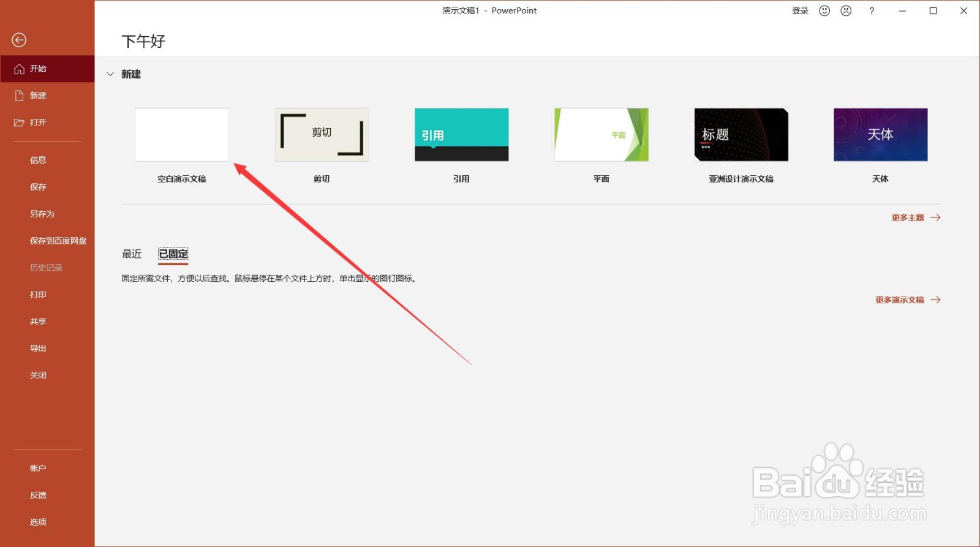
Task: Maximize the PowerPoint window
Action: pos(933,10)
